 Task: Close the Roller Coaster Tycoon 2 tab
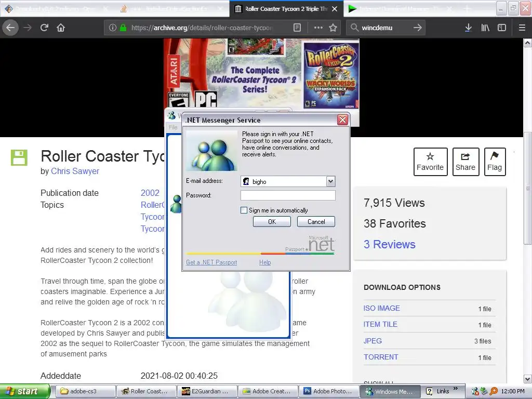(335, 9)
